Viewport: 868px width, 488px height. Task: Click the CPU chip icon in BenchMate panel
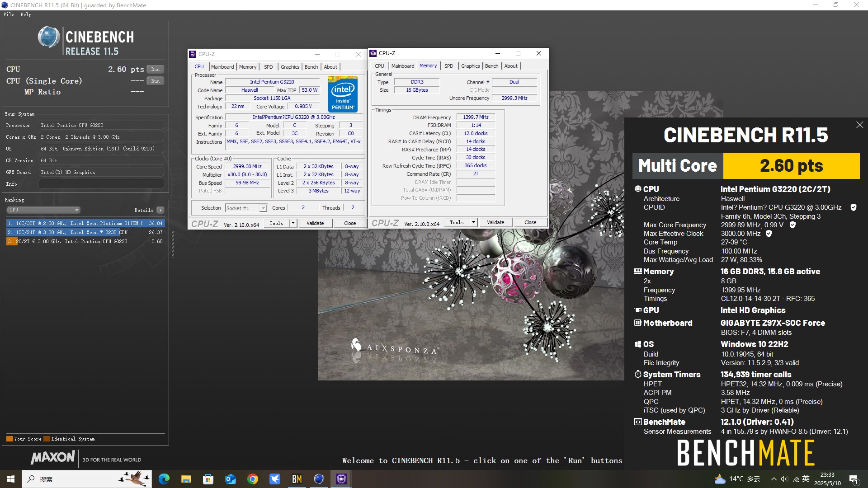coord(638,189)
